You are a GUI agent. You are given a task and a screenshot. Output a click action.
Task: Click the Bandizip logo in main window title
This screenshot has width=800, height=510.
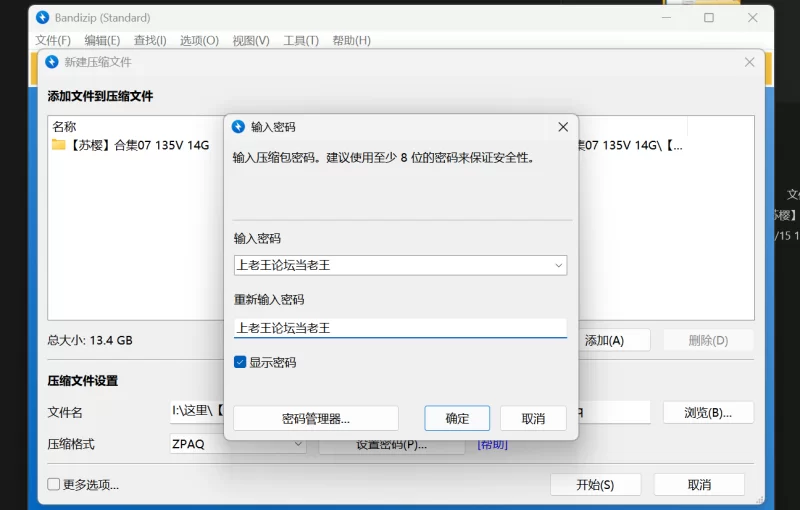click(x=42, y=18)
